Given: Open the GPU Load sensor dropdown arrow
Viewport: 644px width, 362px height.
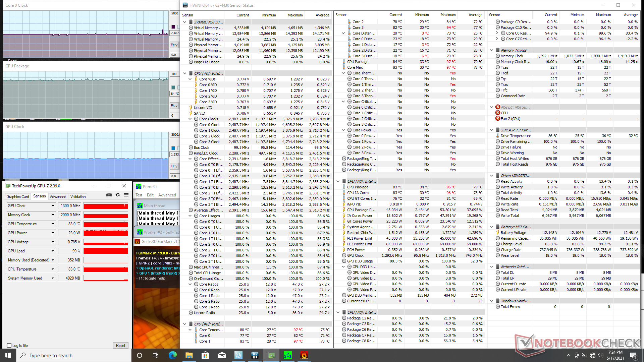Looking at the screenshot, I should click(x=53, y=251).
